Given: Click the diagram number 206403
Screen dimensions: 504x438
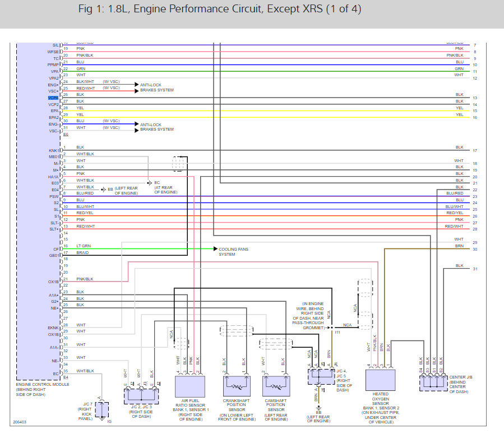Looking at the screenshot, I should [20, 422].
